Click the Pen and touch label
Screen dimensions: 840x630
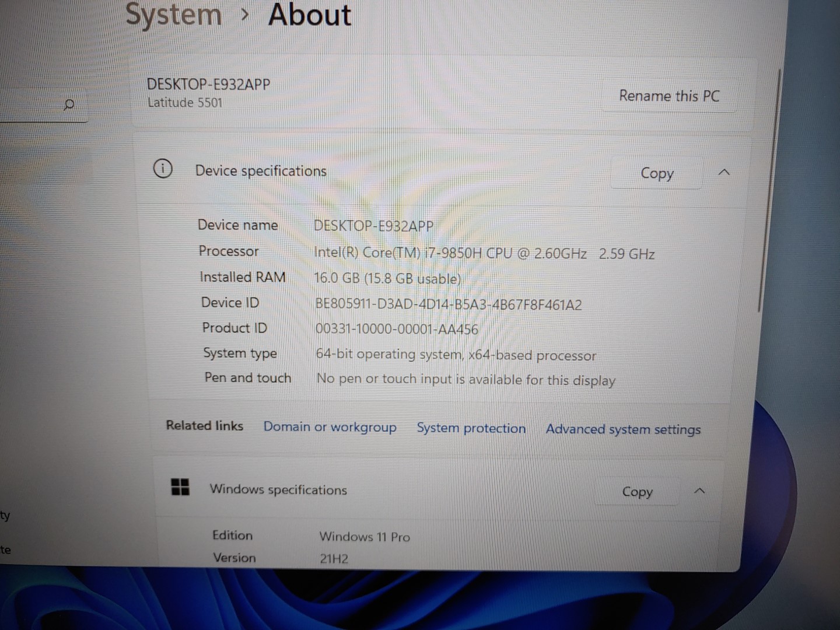pos(247,378)
